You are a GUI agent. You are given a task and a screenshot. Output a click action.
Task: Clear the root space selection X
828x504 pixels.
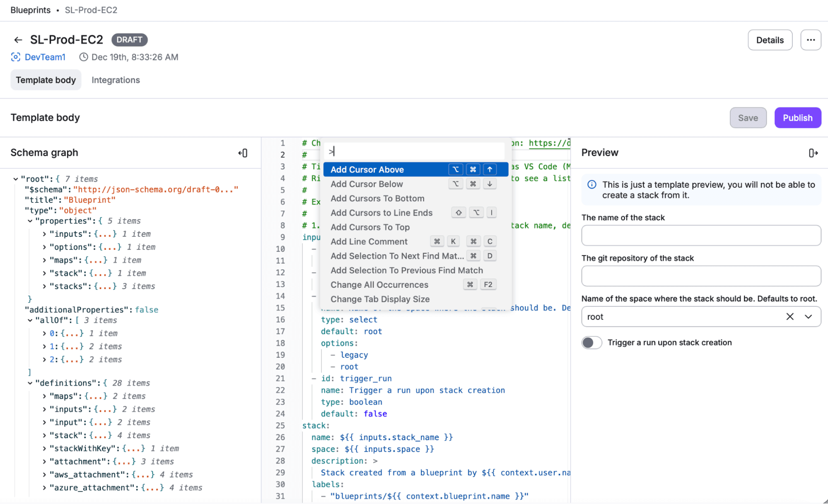click(x=790, y=317)
